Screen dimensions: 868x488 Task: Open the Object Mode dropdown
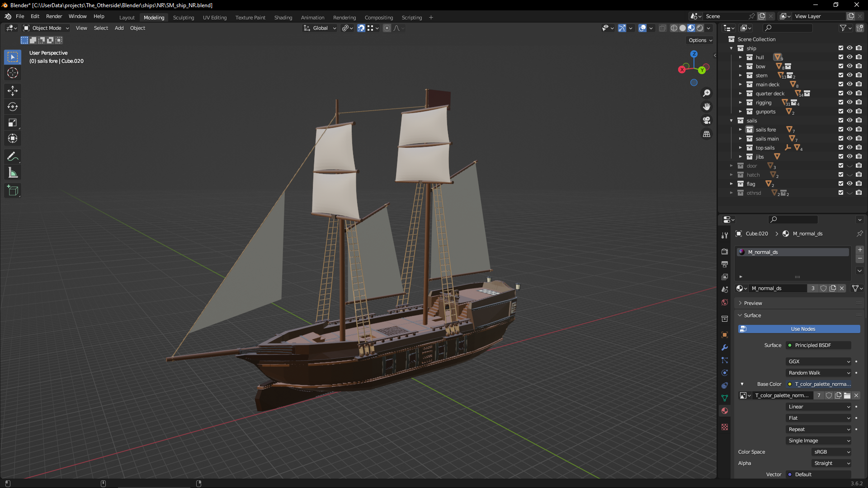[46, 28]
